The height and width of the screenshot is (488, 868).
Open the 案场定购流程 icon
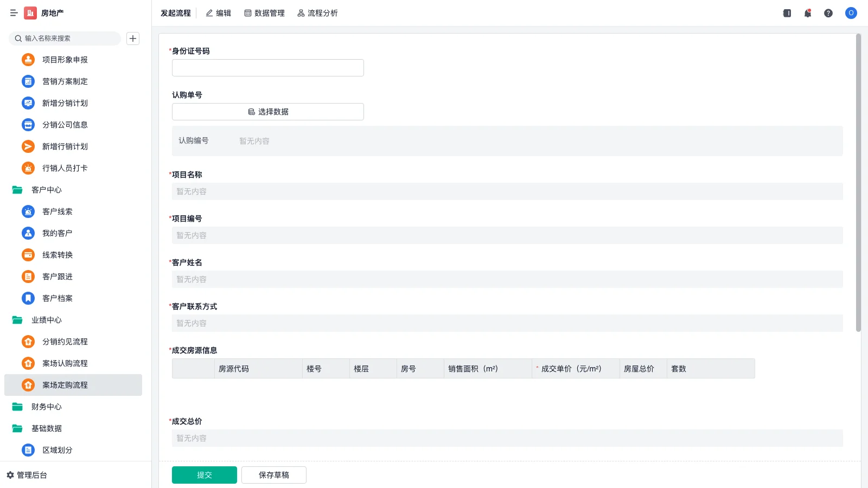tap(28, 385)
